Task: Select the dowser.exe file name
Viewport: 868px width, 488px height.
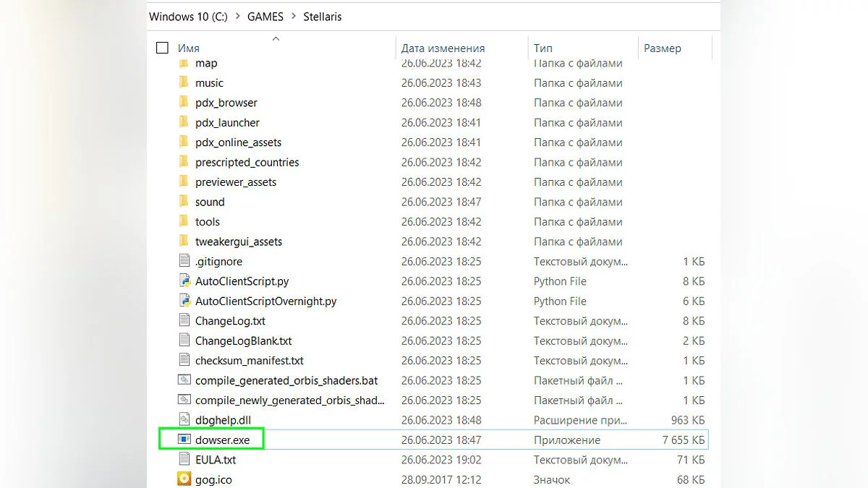Action: pos(223,440)
